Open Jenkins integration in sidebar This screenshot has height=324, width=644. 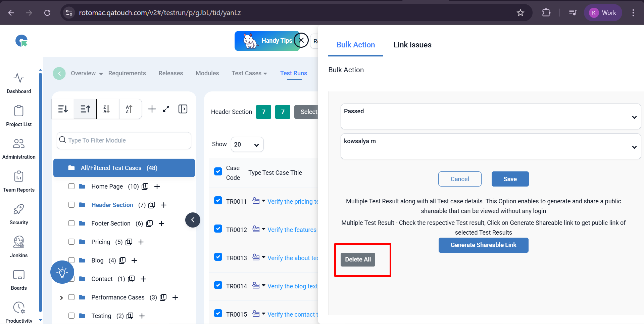pos(19,242)
